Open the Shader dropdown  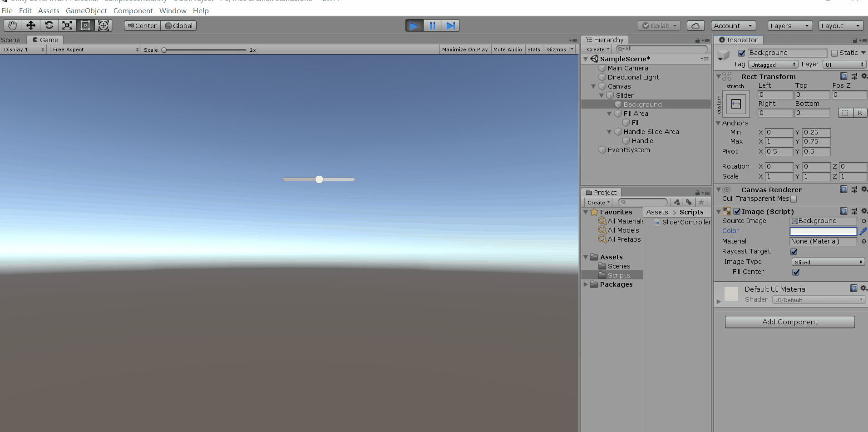(x=819, y=300)
